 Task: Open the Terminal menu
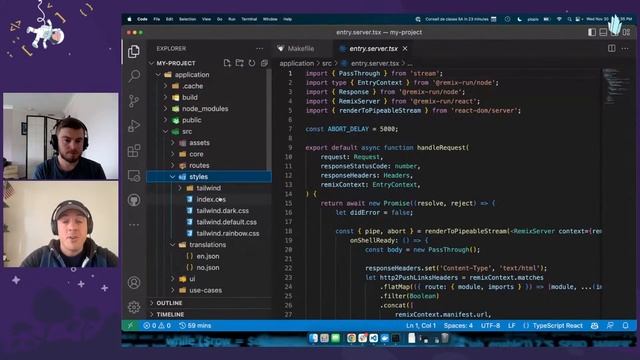pyautogui.click(x=249, y=19)
